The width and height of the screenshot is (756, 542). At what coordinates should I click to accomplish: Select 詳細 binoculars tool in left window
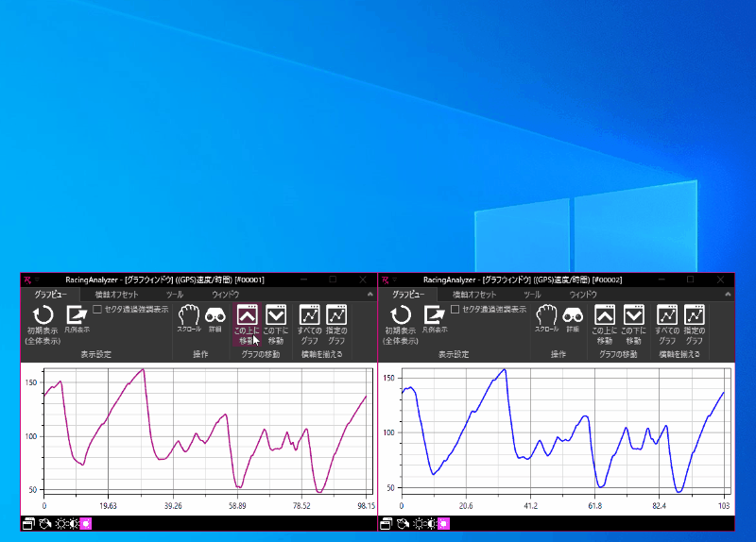coord(215,315)
